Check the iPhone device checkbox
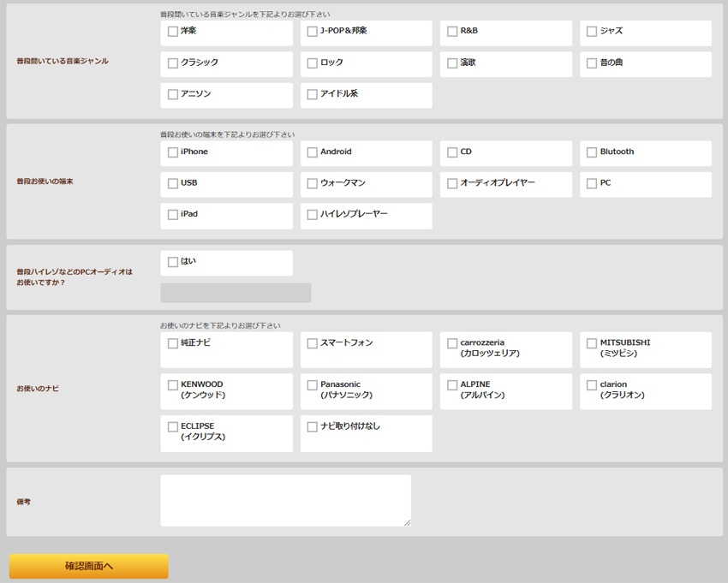728x583 pixels. click(173, 152)
